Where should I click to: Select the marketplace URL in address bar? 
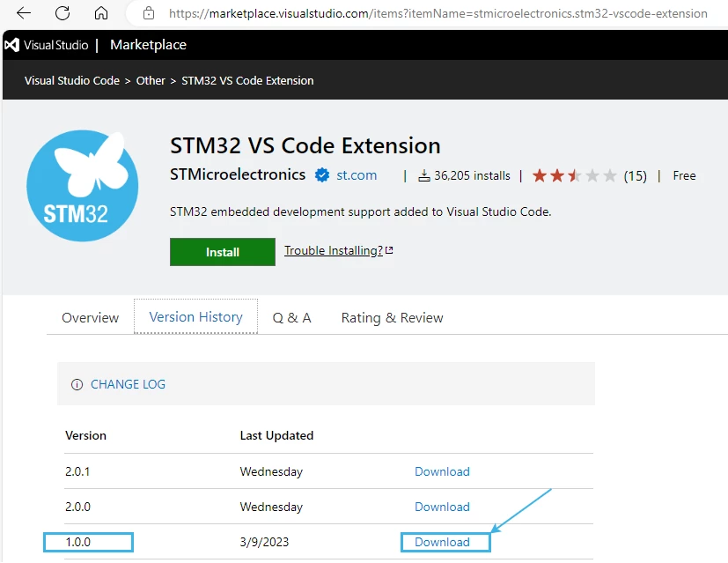(x=438, y=13)
